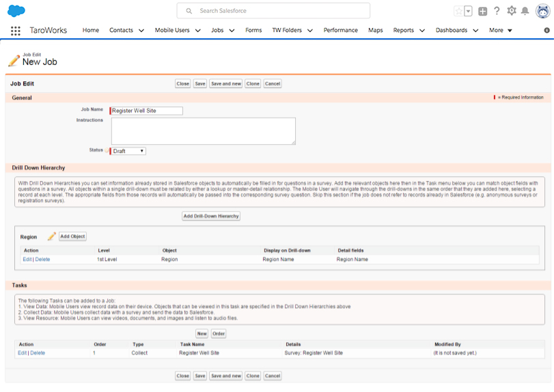Click the search magnifier icon
Image resolution: width=554 pixels, height=392 pixels.
tap(189, 11)
